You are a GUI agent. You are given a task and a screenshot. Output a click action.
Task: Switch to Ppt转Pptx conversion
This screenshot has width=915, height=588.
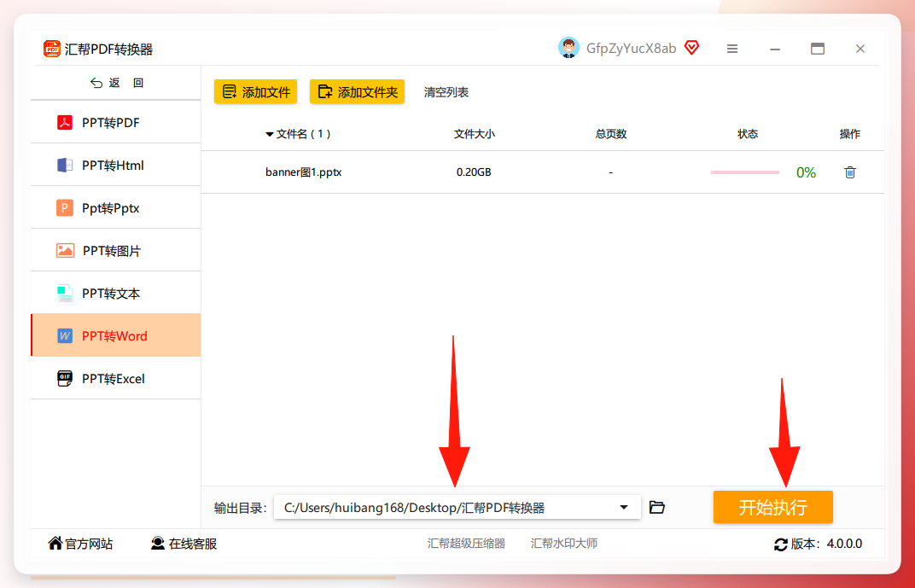115,207
